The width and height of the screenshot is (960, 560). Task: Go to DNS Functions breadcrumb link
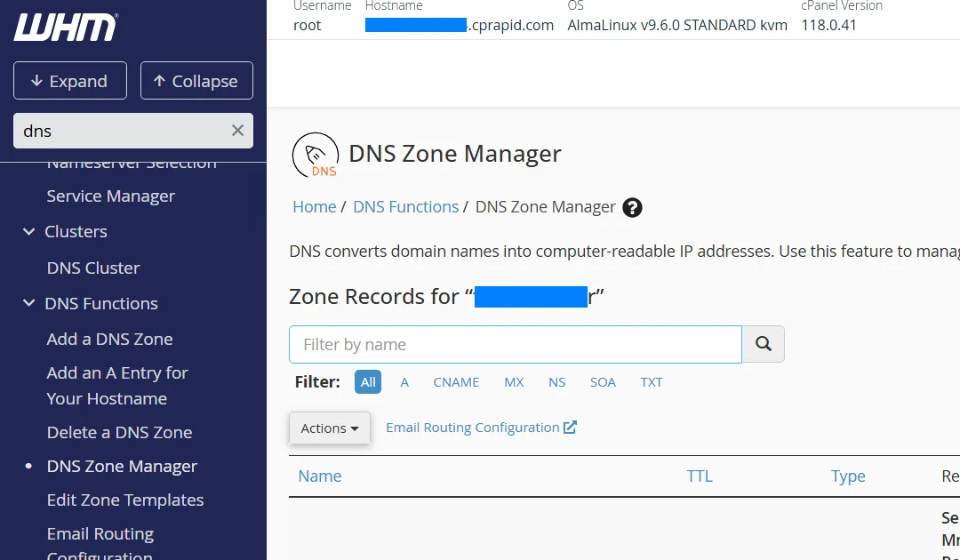point(406,207)
